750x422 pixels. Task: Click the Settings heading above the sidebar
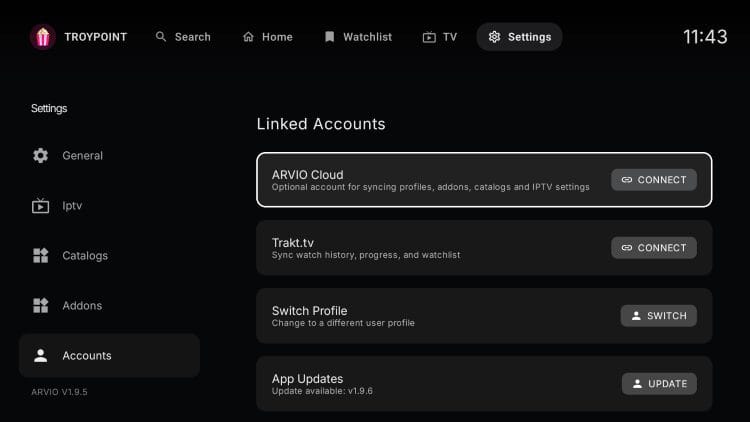tap(49, 108)
